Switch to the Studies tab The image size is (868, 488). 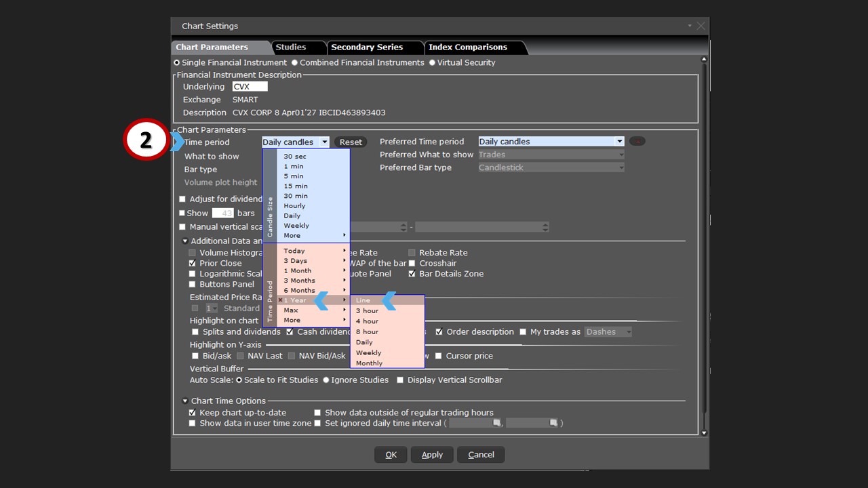pyautogui.click(x=290, y=47)
